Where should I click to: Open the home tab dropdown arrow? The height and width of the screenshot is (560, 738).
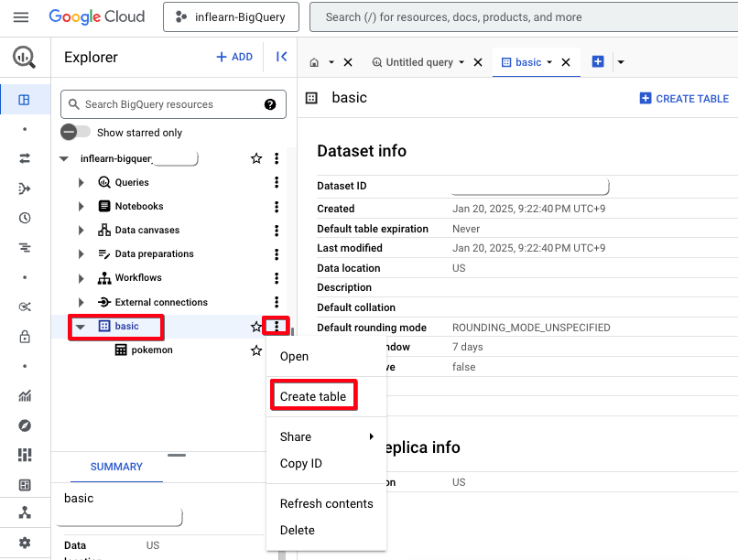tap(331, 62)
